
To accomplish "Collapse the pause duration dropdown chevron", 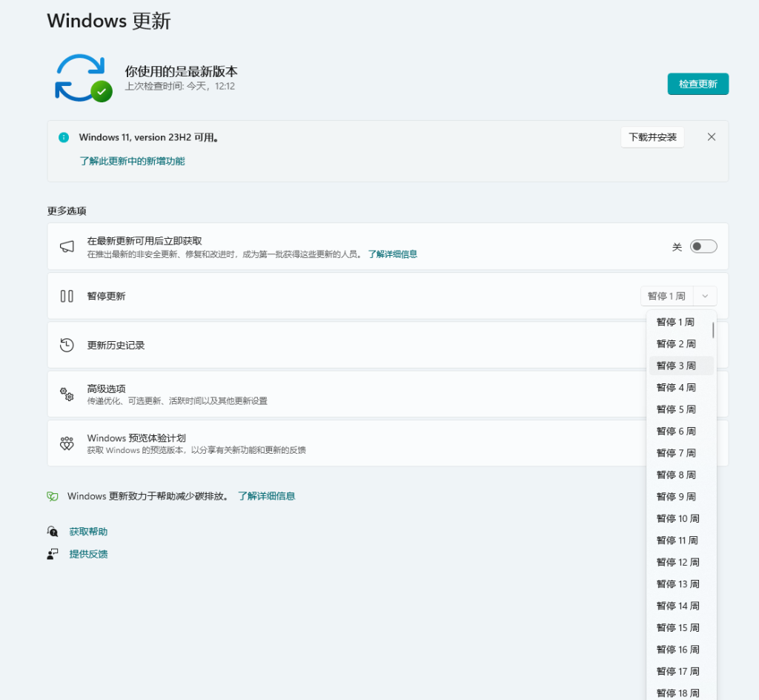I will (x=705, y=296).
